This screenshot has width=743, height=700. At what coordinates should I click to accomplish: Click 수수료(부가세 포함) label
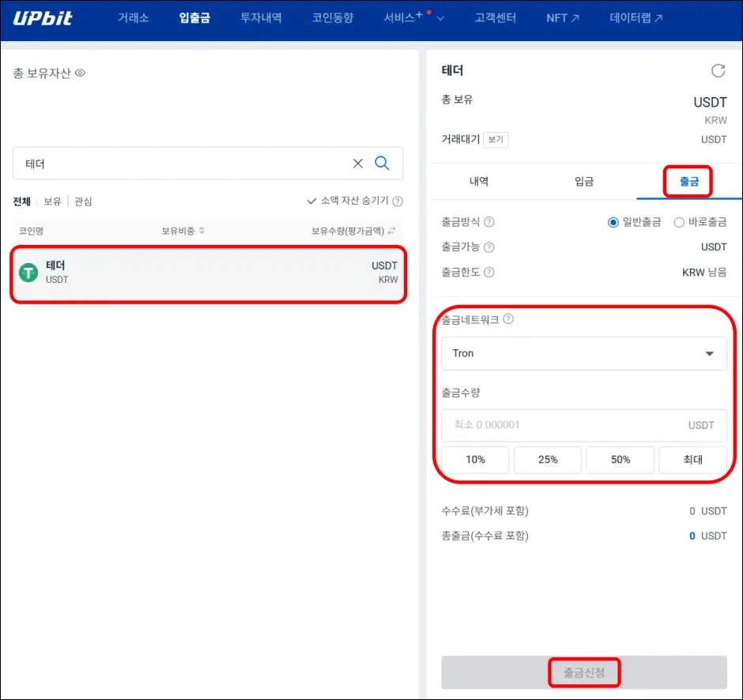[x=485, y=510]
